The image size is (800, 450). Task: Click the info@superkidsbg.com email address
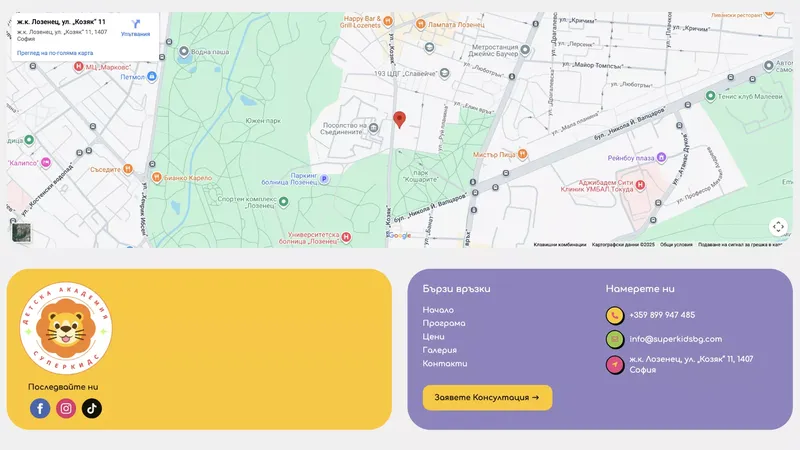pyautogui.click(x=676, y=339)
